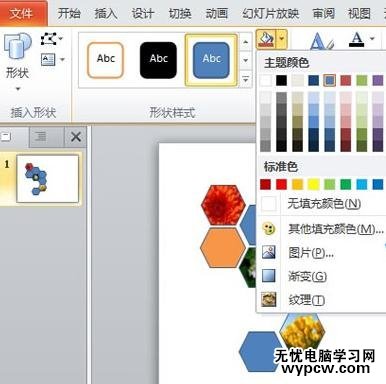386x384 pixels.
Task: Select the red flower hexagon on the slide
Action: 223,205
